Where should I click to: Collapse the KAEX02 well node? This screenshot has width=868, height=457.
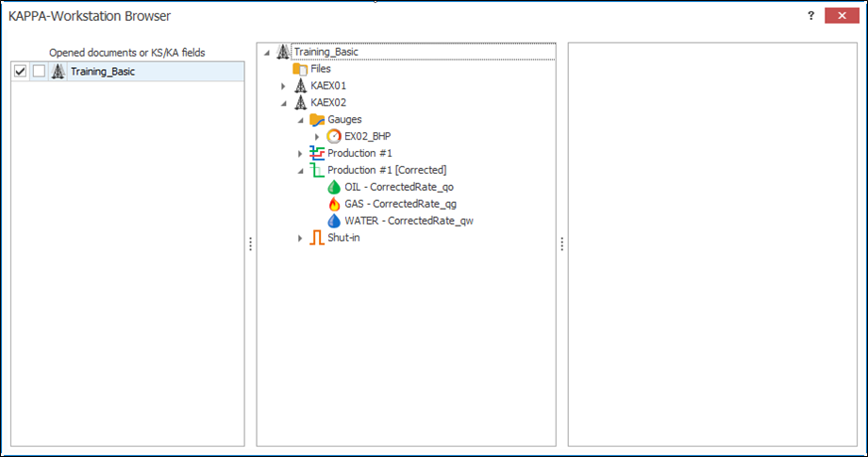click(283, 104)
